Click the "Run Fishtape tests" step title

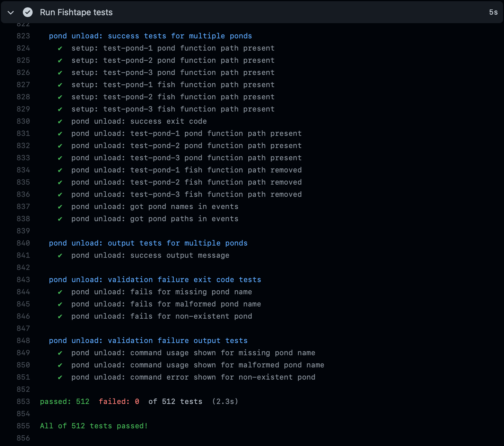point(76,12)
